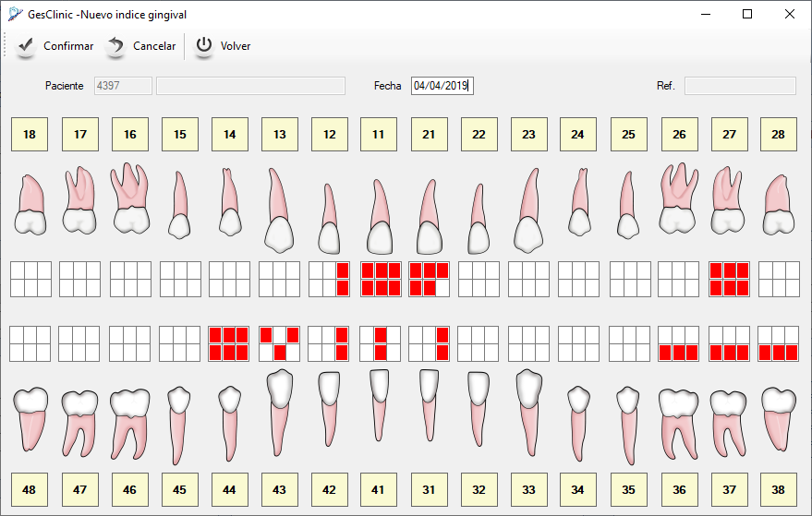Image resolution: width=812 pixels, height=516 pixels.
Task: Click tooth number button 44
Action: 229,489
